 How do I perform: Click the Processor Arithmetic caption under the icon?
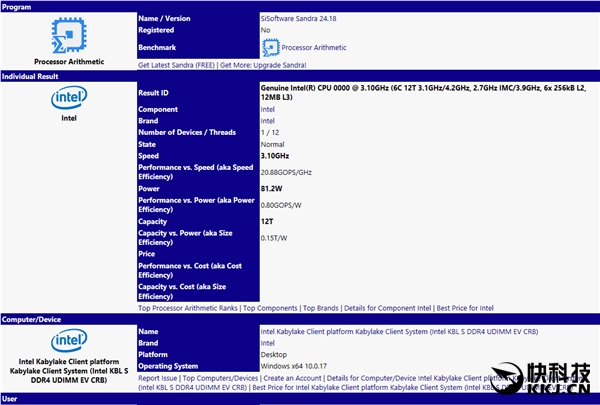69,62
